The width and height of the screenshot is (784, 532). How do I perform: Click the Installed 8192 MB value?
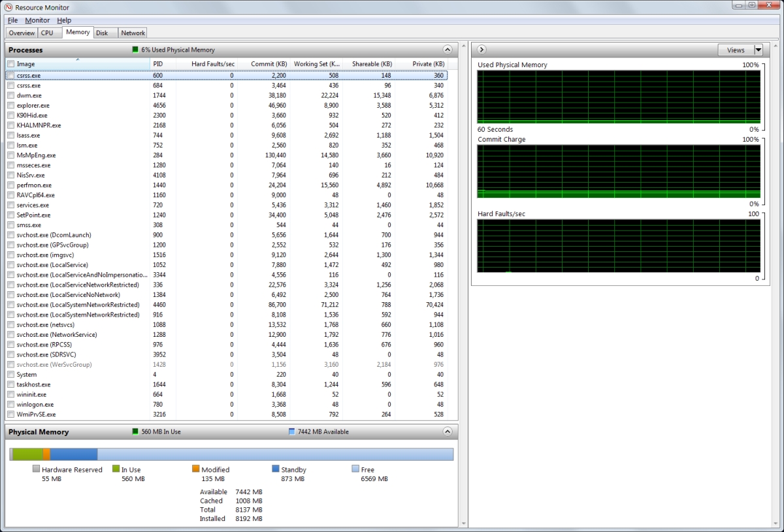[249, 519]
